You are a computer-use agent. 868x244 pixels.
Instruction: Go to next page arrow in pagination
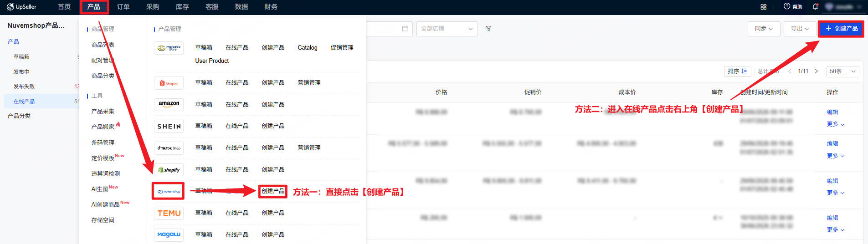pyautogui.click(x=816, y=71)
